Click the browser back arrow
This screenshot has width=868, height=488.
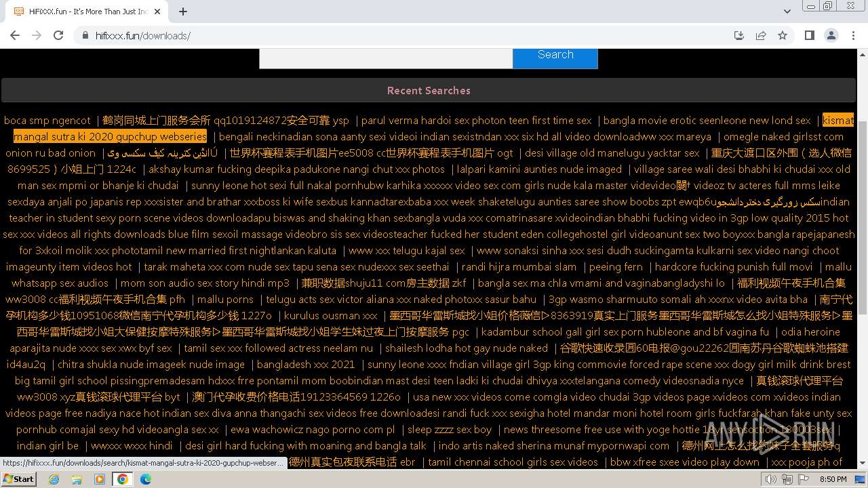pyautogui.click(x=15, y=35)
